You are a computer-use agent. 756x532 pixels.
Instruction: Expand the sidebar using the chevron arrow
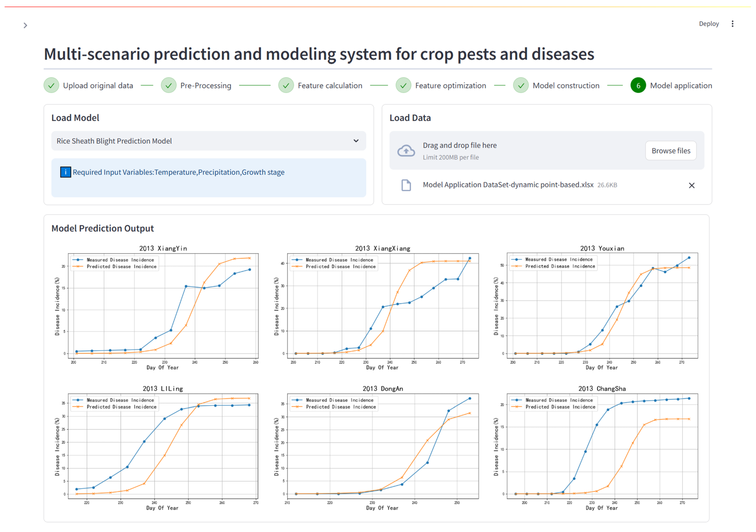coord(25,25)
